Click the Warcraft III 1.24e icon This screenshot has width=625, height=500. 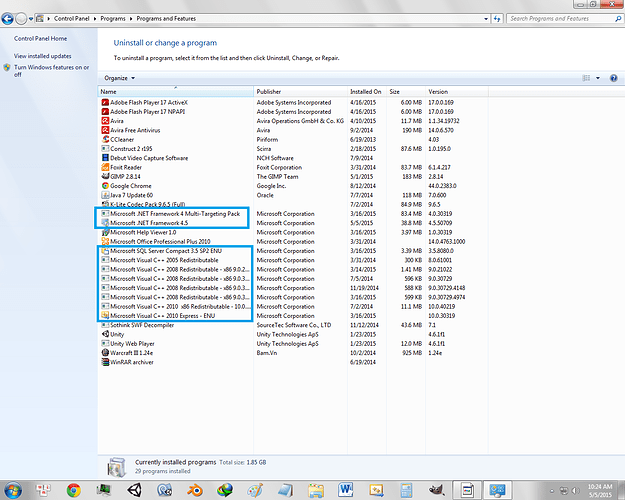(105, 353)
